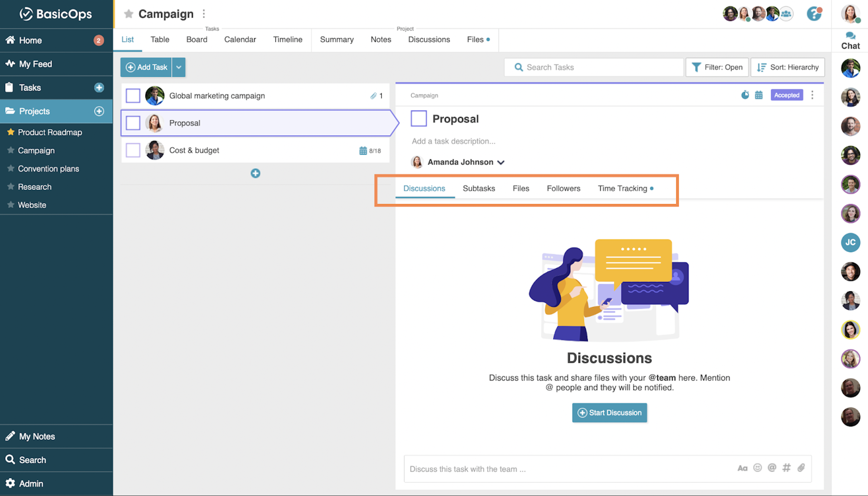
Task: Open the Filter: Open dropdown
Action: 717,67
